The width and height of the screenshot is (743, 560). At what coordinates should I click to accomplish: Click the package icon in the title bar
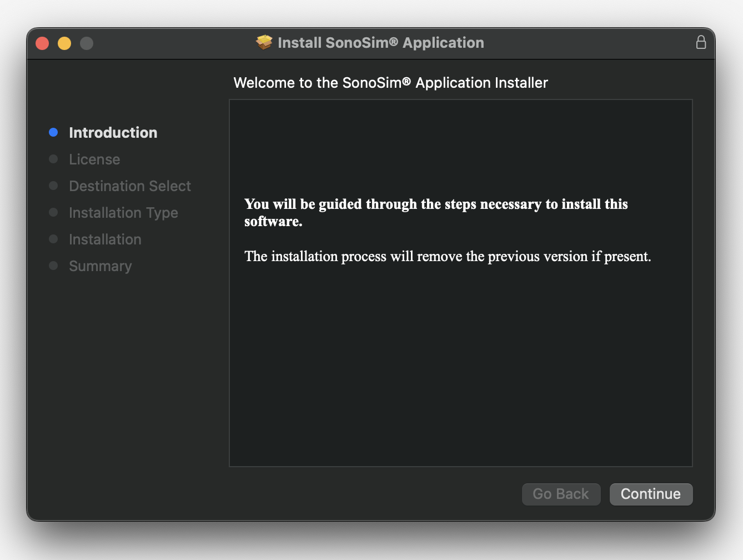[x=263, y=42]
